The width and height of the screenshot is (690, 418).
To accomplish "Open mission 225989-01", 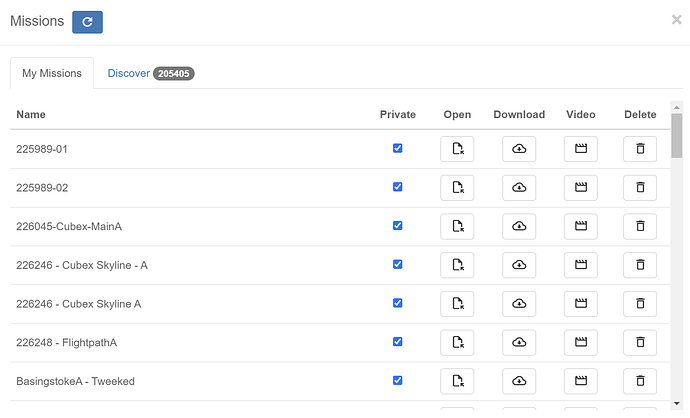I will click(457, 149).
